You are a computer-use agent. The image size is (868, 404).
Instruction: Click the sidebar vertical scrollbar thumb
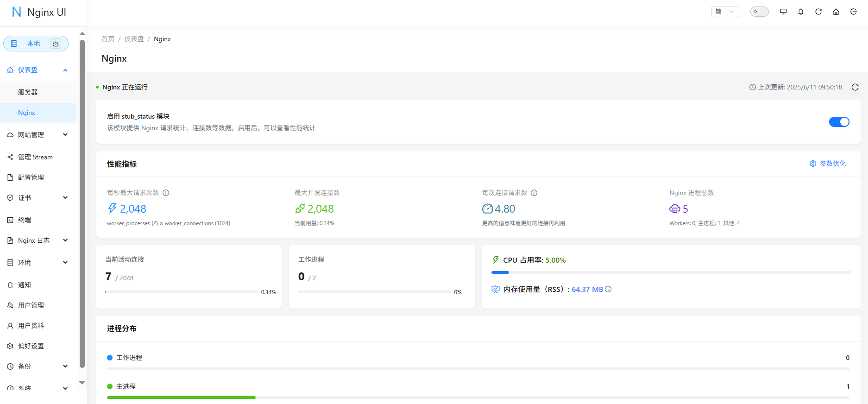click(82, 204)
